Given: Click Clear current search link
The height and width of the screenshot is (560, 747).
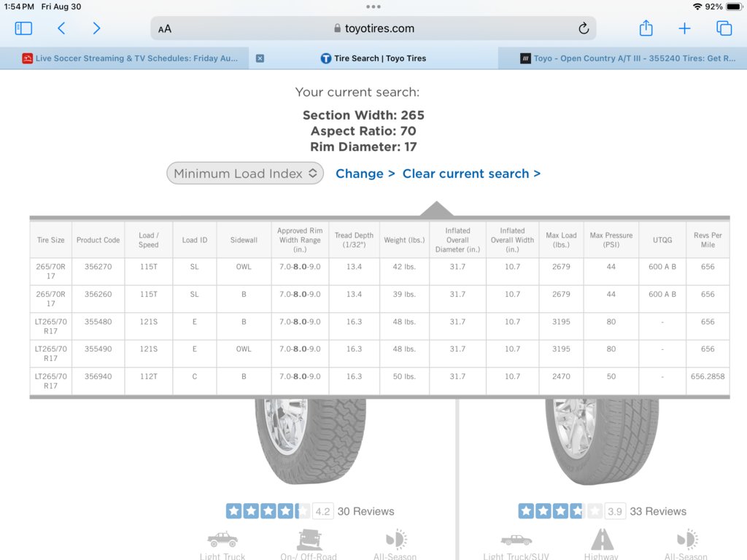Looking at the screenshot, I should [x=472, y=174].
